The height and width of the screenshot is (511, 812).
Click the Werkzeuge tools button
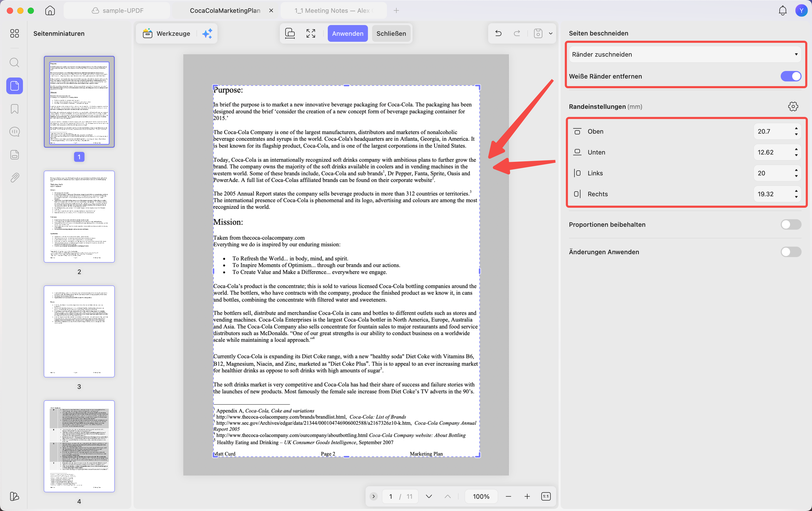click(x=167, y=33)
